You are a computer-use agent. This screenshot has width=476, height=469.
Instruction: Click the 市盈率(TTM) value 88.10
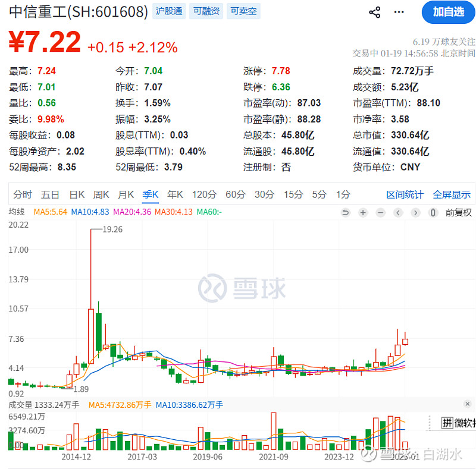[428, 103]
